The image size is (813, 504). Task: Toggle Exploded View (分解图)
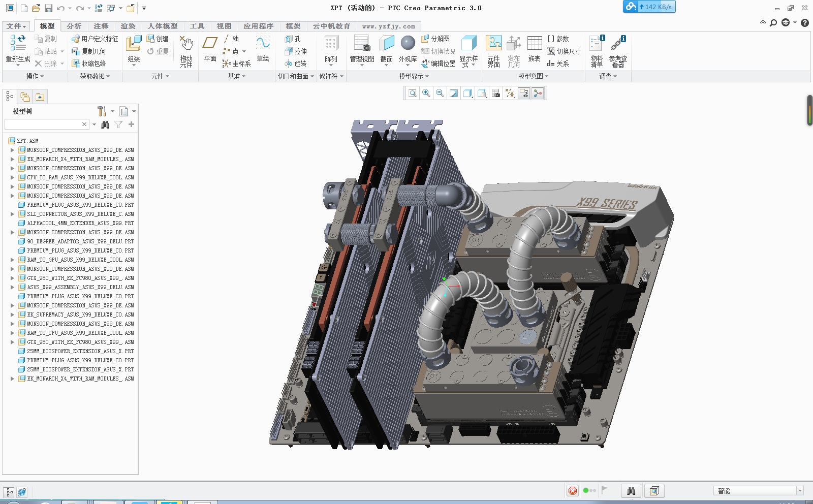(x=435, y=39)
